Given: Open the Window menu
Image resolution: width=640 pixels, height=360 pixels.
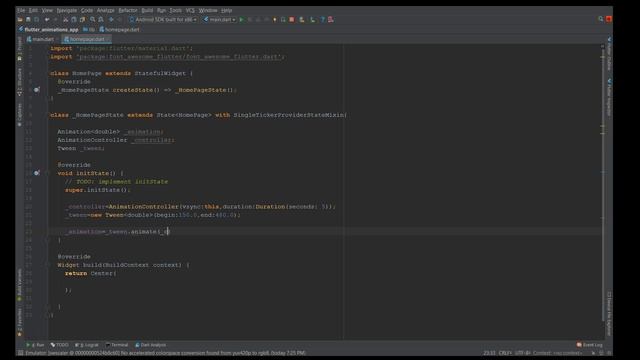Looking at the screenshot, I should pyautogui.click(x=208, y=10).
